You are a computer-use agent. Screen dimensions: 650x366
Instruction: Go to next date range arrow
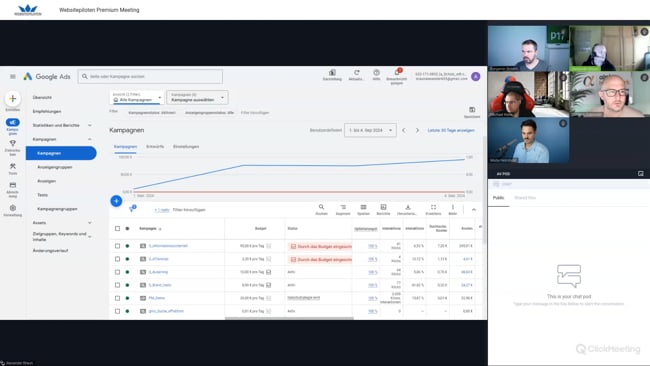click(x=417, y=130)
